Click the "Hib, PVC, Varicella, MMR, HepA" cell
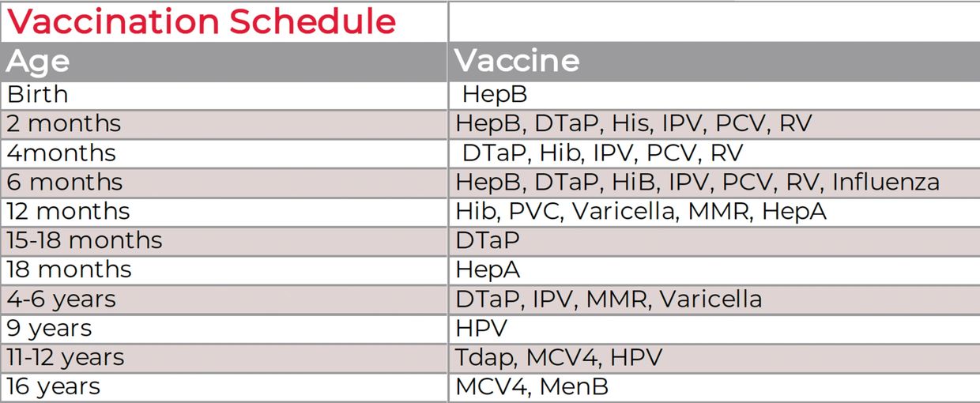This screenshot has height=403, width=980. 641,212
